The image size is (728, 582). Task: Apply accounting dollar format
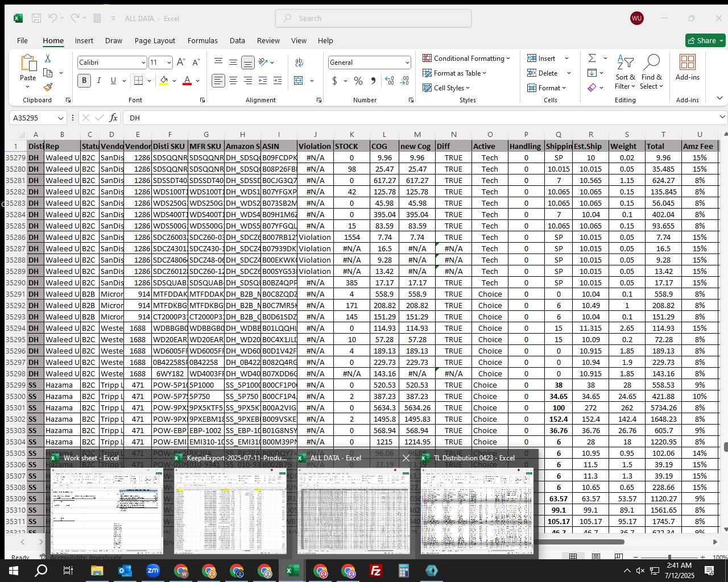pyautogui.click(x=334, y=81)
